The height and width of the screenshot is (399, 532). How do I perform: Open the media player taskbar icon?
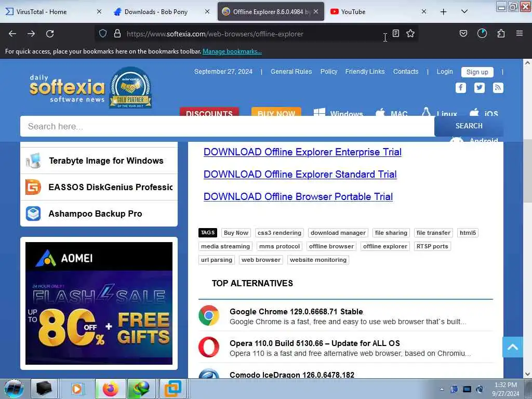click(77, 389)
